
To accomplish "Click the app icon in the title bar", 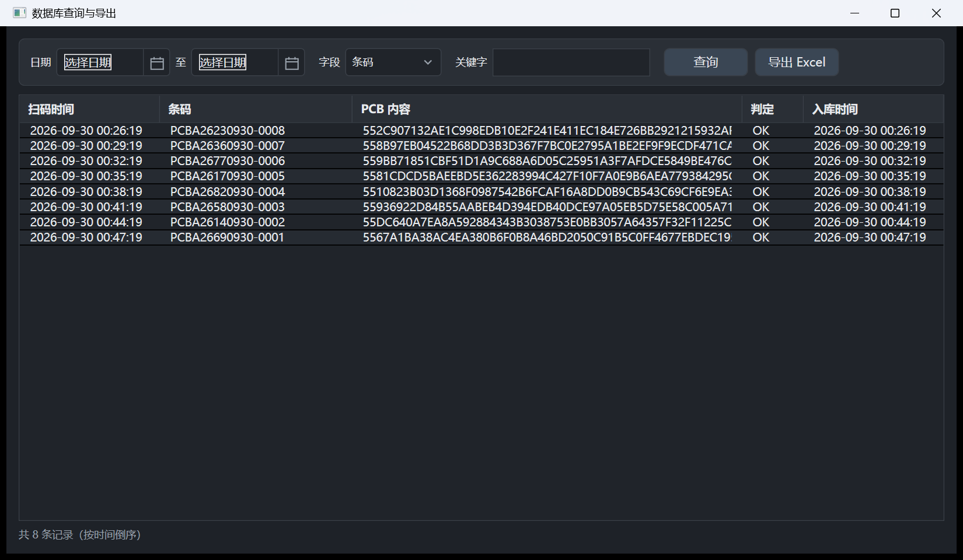I will [19, 13].
